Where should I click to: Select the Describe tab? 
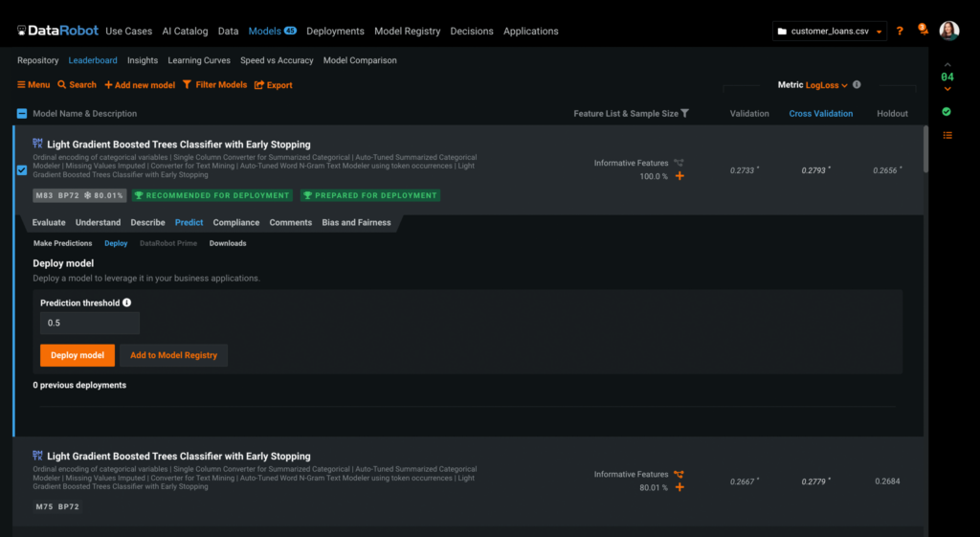147,222
